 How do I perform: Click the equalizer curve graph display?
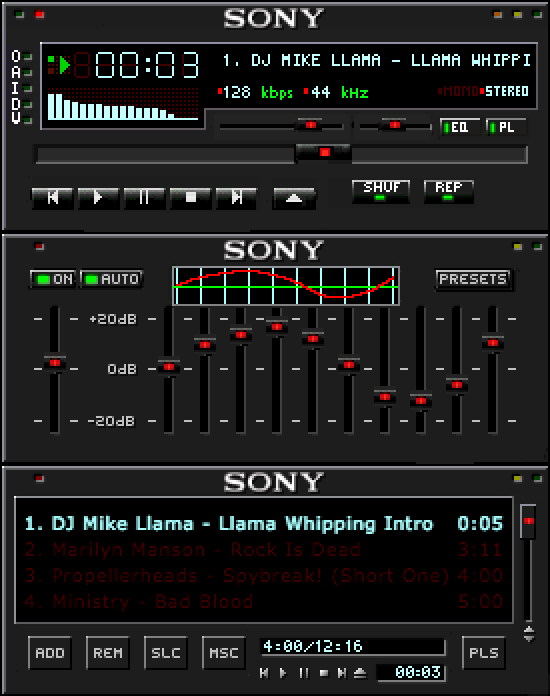(286, 286)
